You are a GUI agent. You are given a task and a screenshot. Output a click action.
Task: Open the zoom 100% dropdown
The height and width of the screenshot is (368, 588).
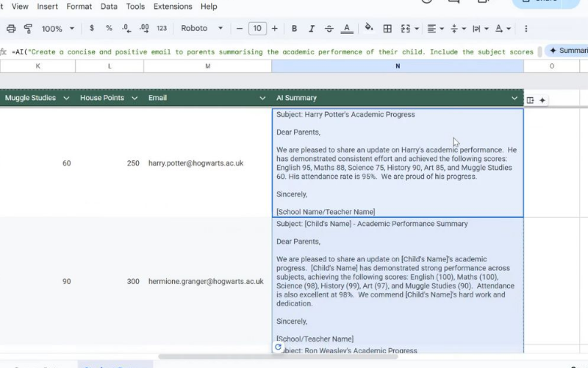58,29
